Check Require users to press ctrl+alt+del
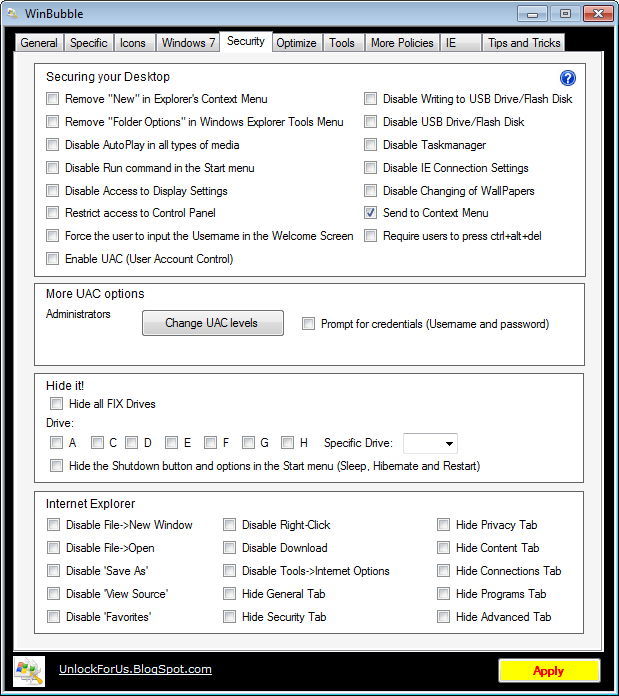 (x=370, y=236)
